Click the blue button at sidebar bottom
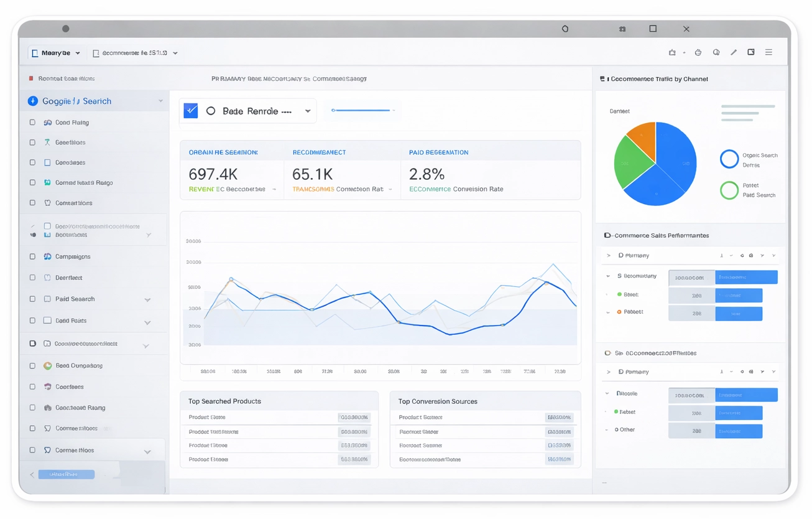Viewport: 812px width, 519px height. (66, 474)
